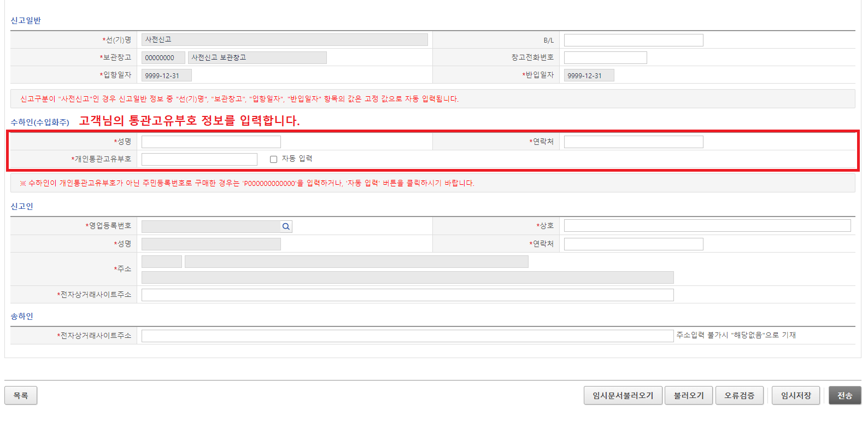The image size is (868, 427).
Task: Focus the 개인통관고유부호 input field
Action: 200,159
